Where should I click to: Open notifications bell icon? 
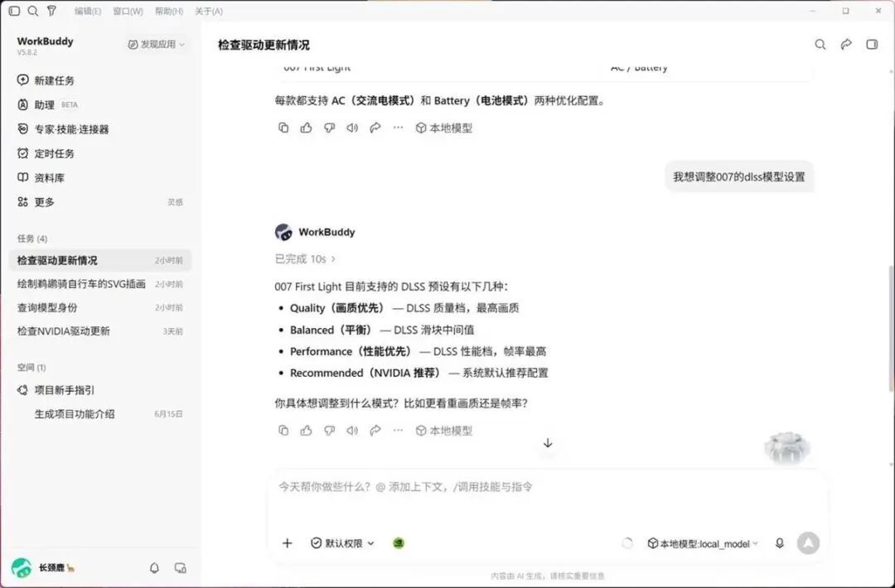(154, 568)
